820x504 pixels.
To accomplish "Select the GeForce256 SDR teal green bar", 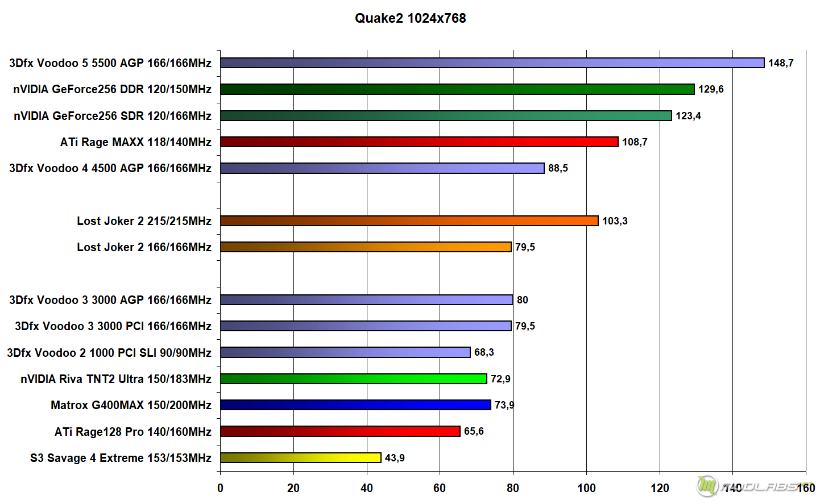I will click(x=446, y=116).
